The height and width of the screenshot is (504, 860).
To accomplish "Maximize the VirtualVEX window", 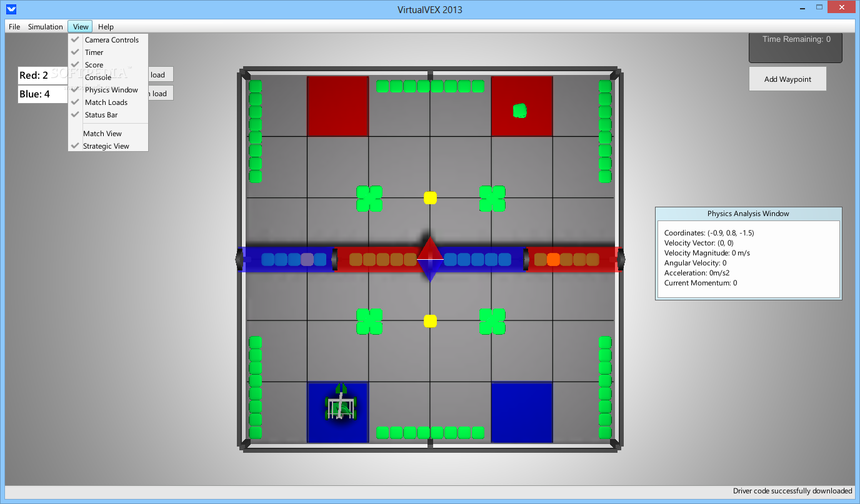I will (x=819, y=6).
